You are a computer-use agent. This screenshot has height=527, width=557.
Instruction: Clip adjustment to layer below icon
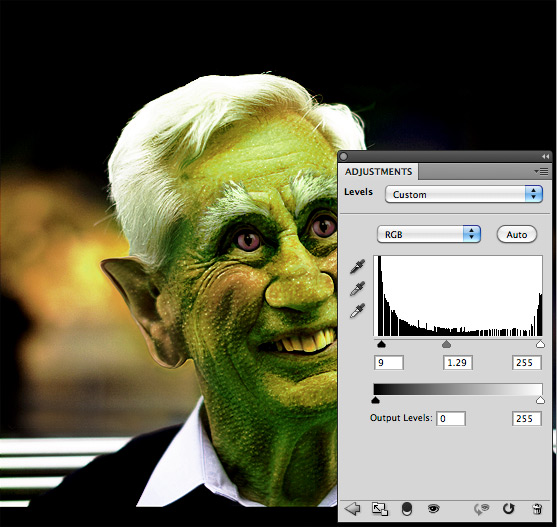click(407, 509)
